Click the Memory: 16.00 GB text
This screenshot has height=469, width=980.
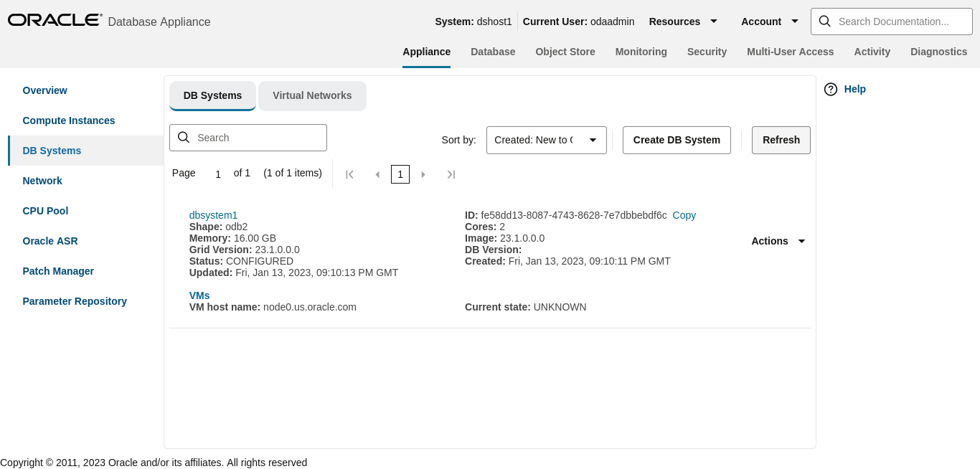pos(232,238)
